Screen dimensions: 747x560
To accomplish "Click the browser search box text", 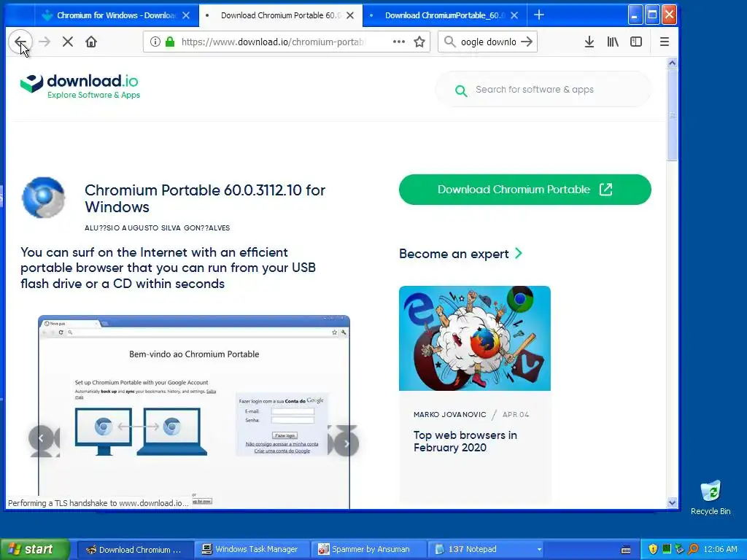I will pos(488,42).
